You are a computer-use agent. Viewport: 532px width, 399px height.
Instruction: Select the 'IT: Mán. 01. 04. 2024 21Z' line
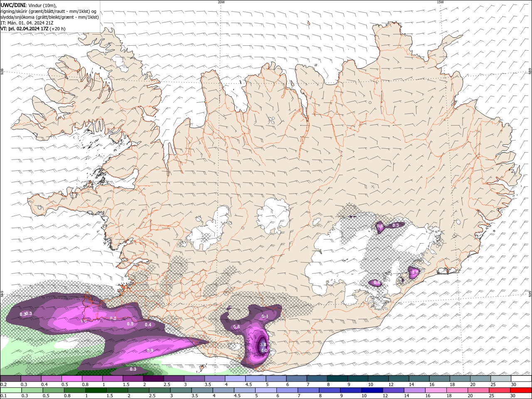[x=27, y=23]
